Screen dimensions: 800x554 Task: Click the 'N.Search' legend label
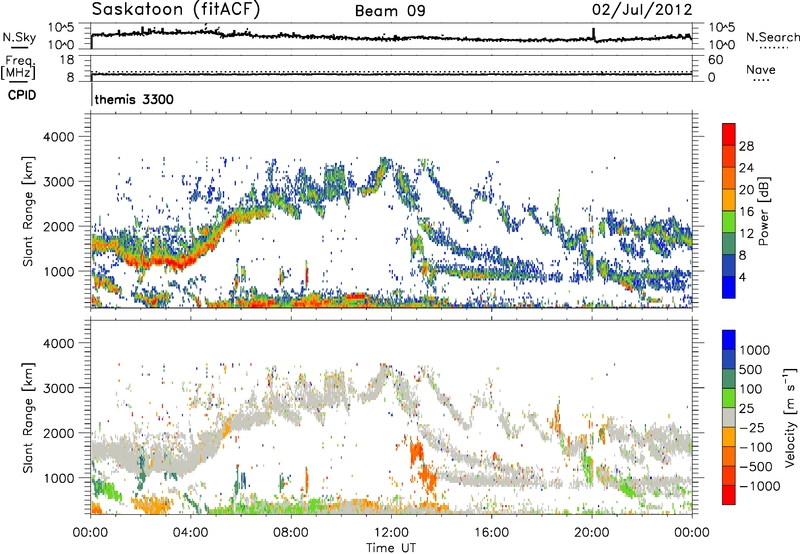pos(773,37)
